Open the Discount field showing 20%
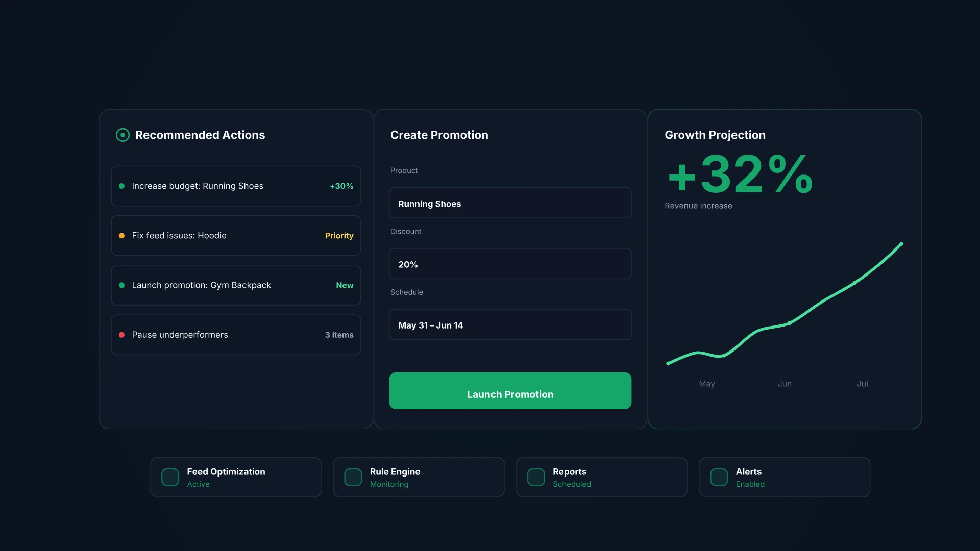This screenshot has height=551, width=980. pos(510,264)
